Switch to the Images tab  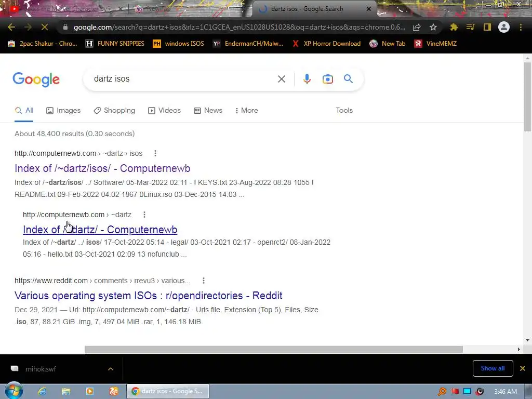tap(63, 111)
